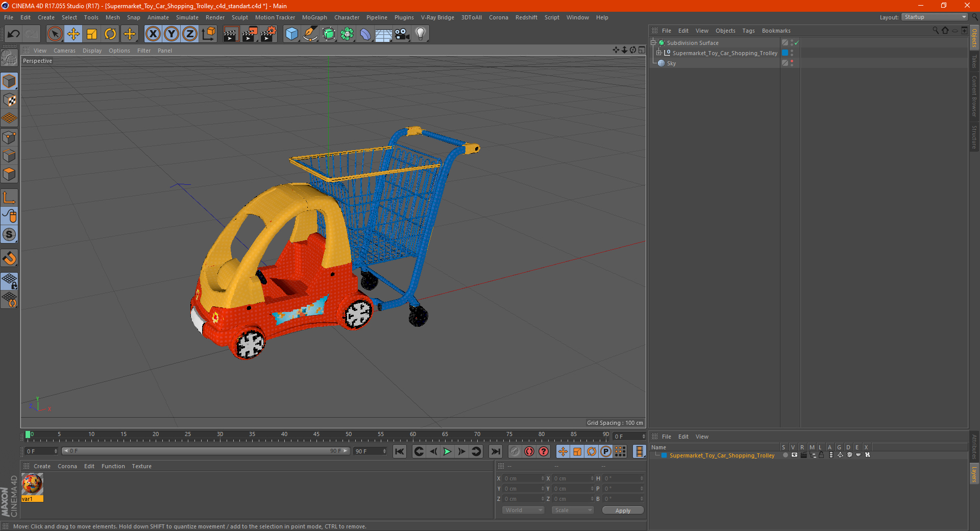Open the Cameras viewport menu

click(x=64, y=51)
